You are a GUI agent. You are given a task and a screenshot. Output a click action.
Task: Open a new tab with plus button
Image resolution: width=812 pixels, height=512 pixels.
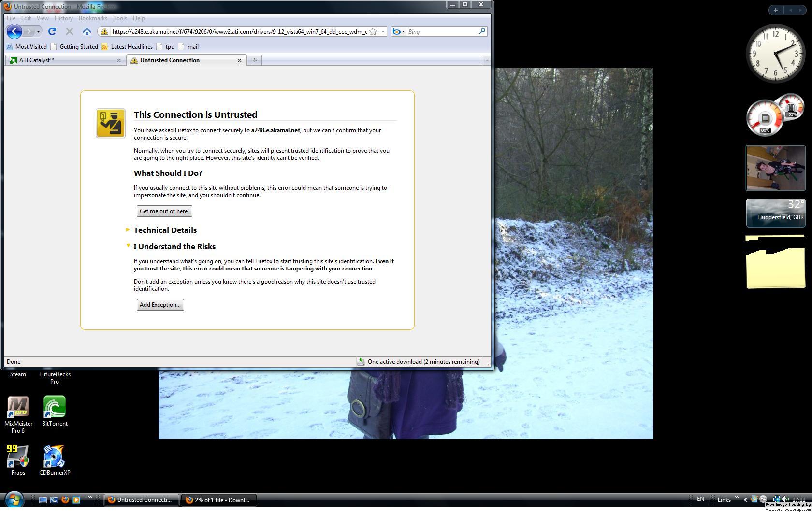click(x=254, y=60)
